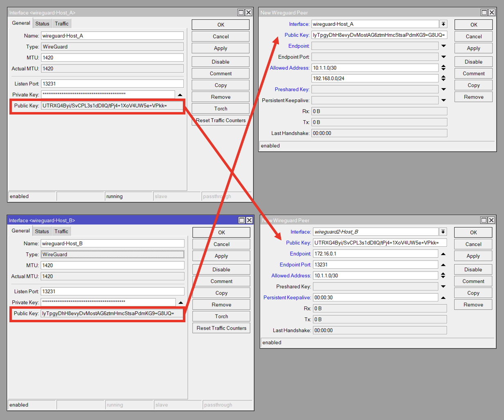Switch to Status tab in wireguard-Host_A window
Viewport: 504px width, 420px height.
tap(42, 24)
